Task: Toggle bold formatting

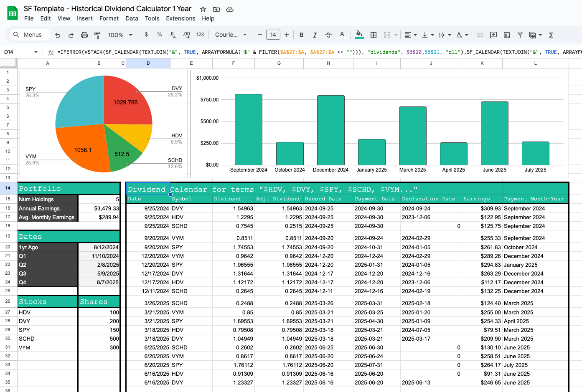Action: click(301, 35)
